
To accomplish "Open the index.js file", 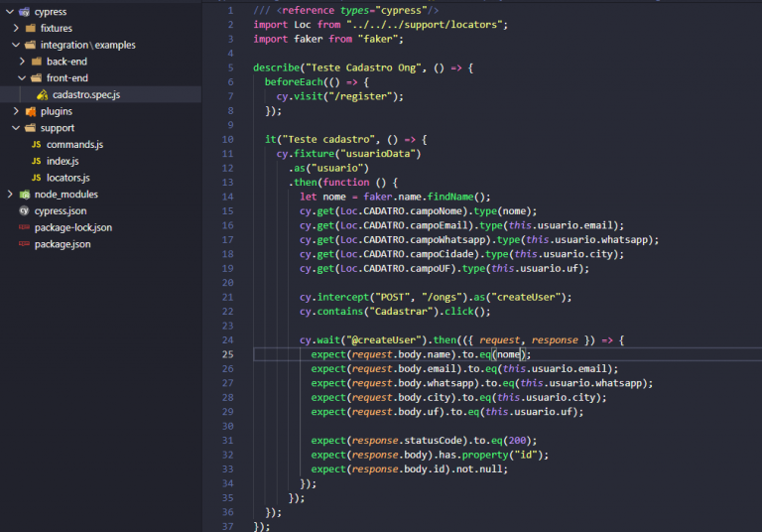I will [x=63, y=161].
